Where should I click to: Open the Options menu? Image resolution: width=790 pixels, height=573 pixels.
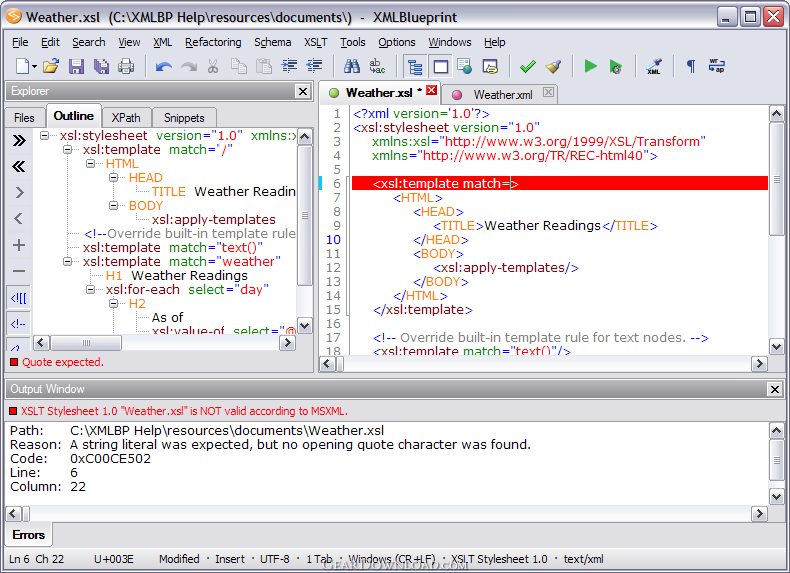pos(397,42)
